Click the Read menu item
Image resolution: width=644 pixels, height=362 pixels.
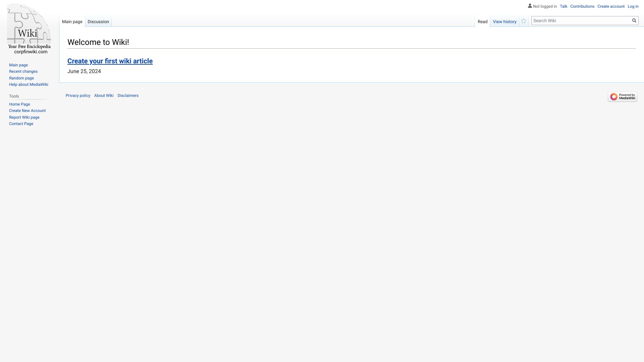coord(483,21)
